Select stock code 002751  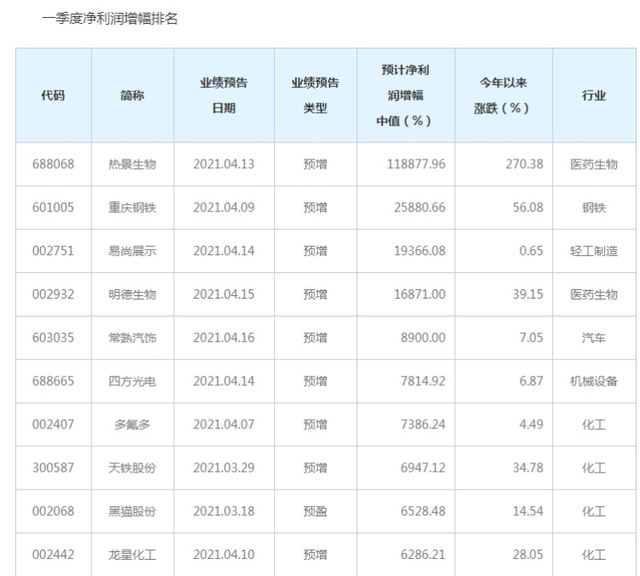(53, 251)
